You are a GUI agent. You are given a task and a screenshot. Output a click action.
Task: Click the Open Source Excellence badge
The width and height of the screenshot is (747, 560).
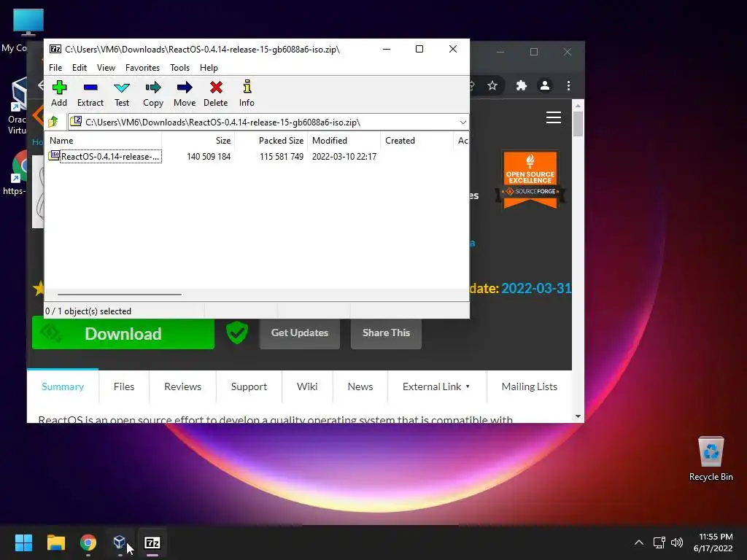(x=530, y=179)
